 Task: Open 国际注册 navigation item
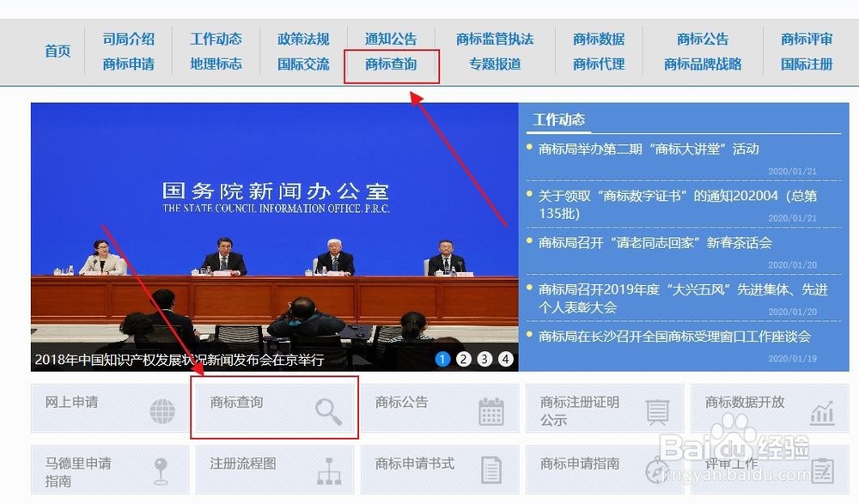pos(807,64)
